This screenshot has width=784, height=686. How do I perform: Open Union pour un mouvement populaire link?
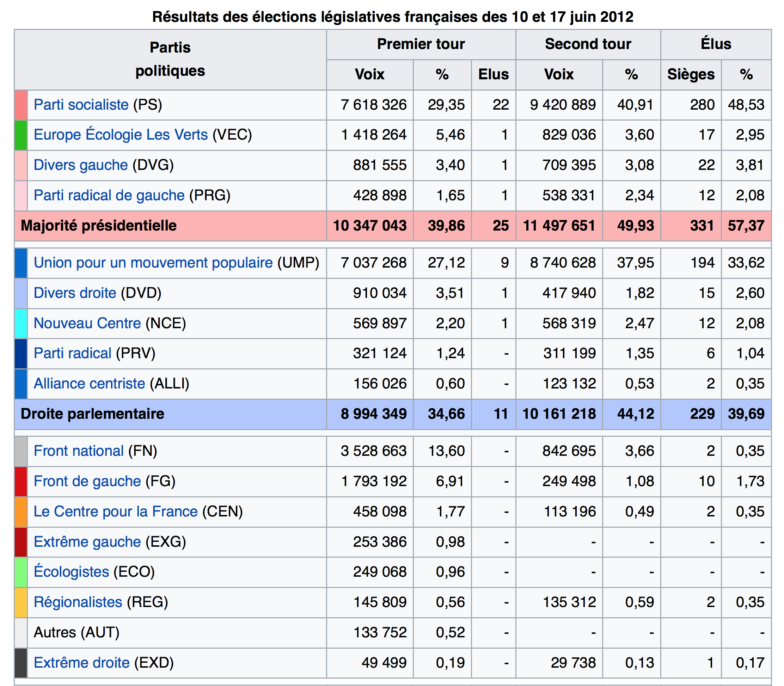point(153,263)
